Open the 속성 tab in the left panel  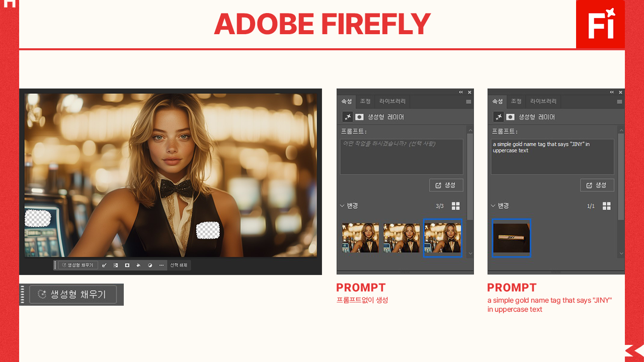(346, 102)
